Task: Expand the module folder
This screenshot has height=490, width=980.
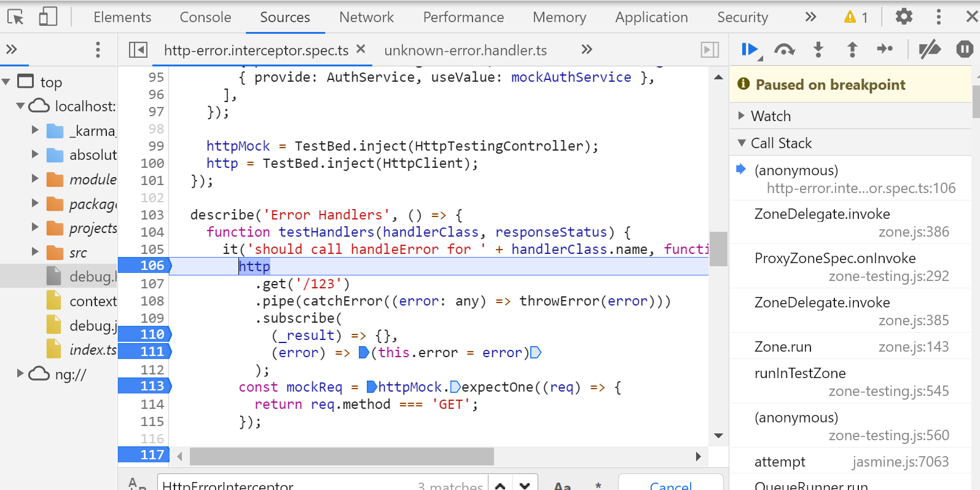Action: pyautogui.click(x=35, y=179)
